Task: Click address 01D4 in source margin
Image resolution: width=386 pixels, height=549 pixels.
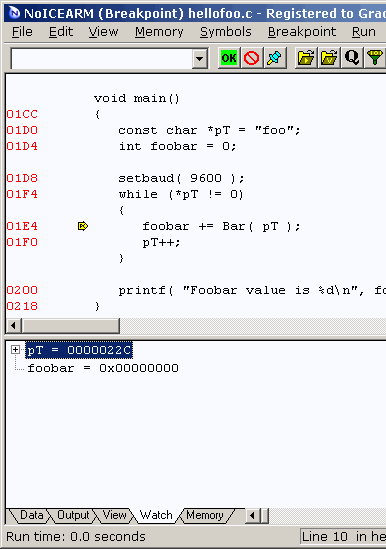Action: [x=22, y=146]
